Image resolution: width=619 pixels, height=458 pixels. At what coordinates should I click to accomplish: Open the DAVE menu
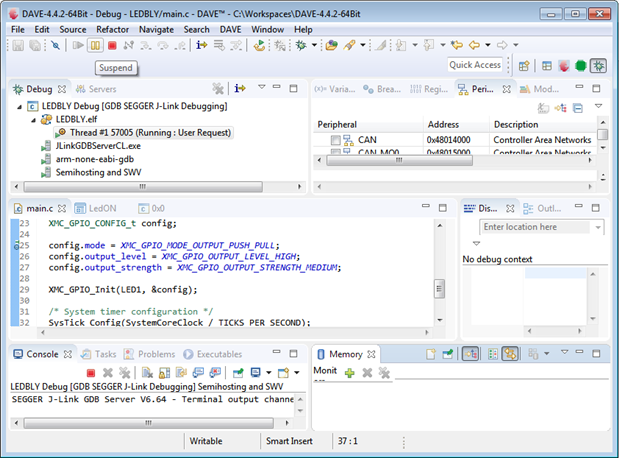point(230,30)
